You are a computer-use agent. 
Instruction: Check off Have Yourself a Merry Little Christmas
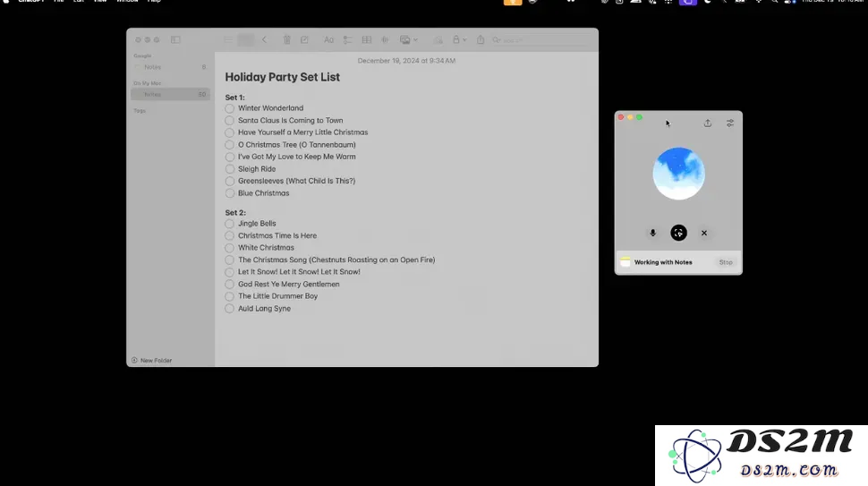[x=230, y=132]
